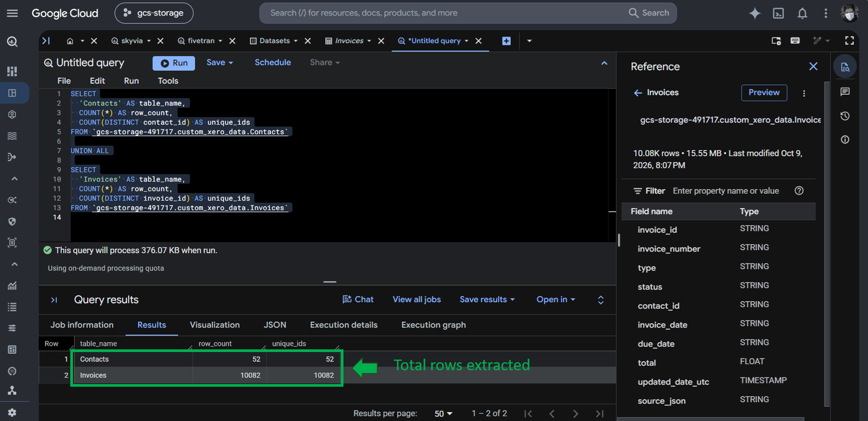868x421 pixels.
Task: Close the skyvia tab
Action: point(161,41)
